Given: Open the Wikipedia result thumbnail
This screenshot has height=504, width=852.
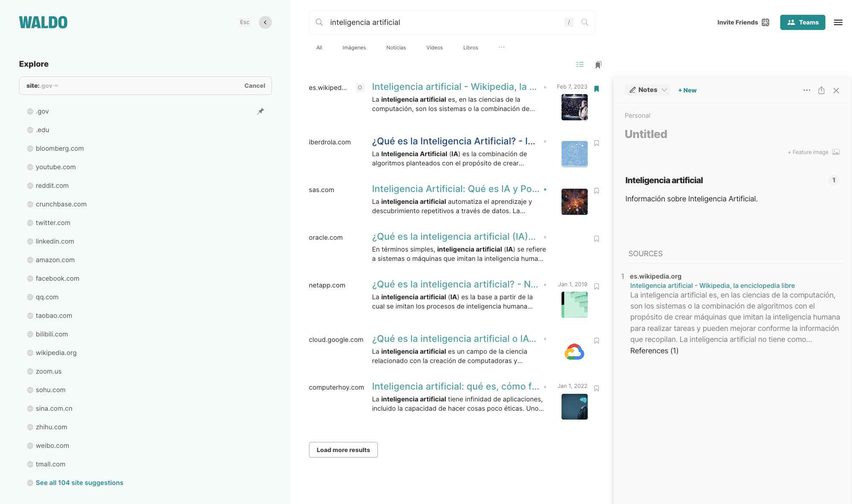Looking at the screenshot, I should coord(574,107).
